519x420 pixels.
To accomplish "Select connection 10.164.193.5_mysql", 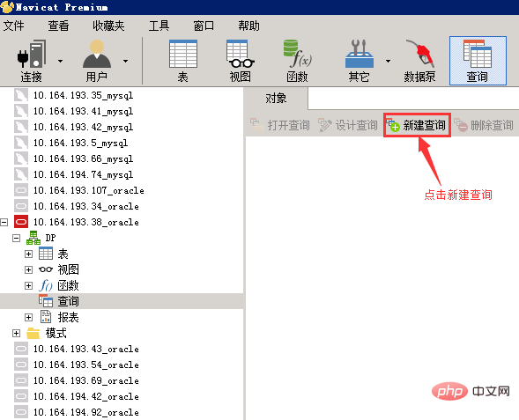I will click(x=80, y=143).
